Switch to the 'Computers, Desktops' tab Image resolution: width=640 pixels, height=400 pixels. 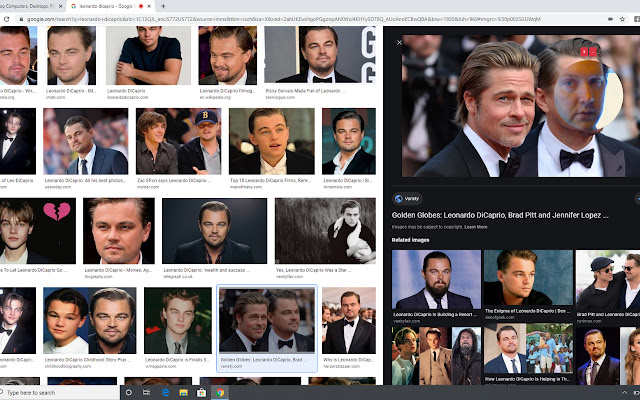27,6
